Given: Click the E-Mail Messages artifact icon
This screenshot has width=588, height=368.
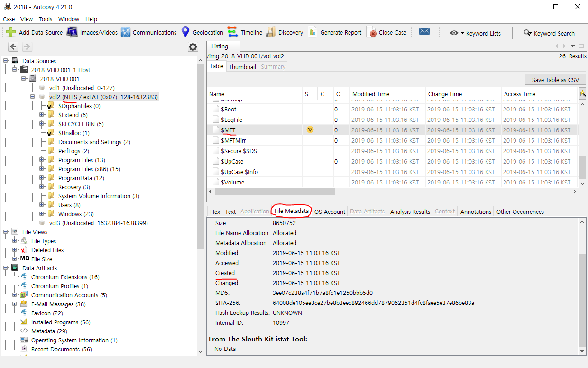Looking at the screenshot, I should click(x=23, y=304).
